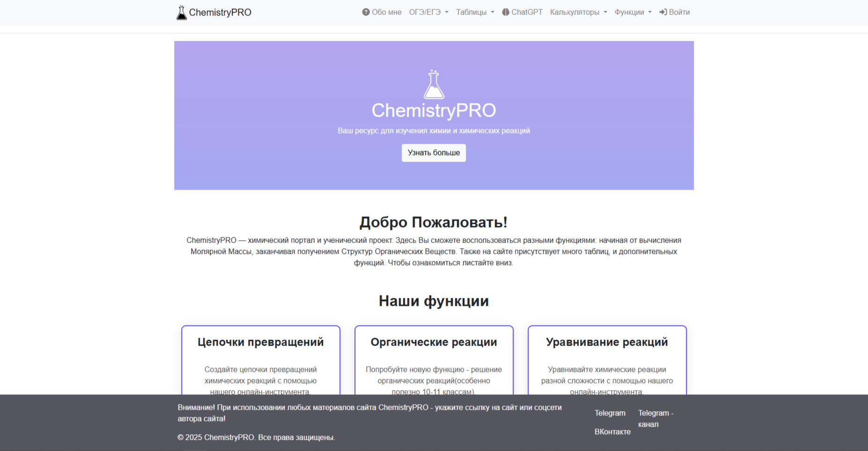The height and width of the screenshot is (451, 868).
Task: Click the Ваш ресурс для изучения химии subtitle
Action: [434, 131]
